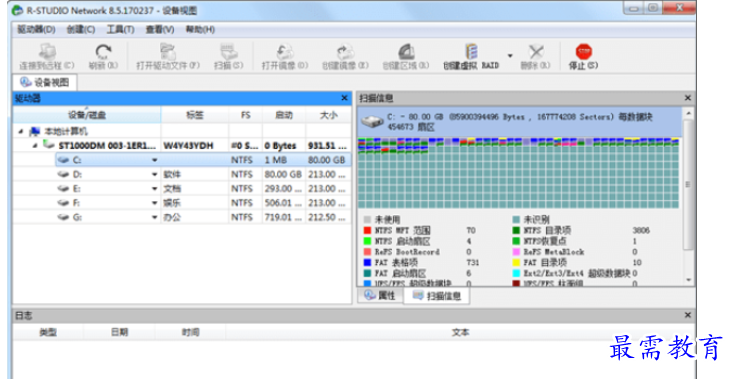Open the dropdown arrow beside D:
This screenshot has width=731, height=379.
(x=154, y=174)
